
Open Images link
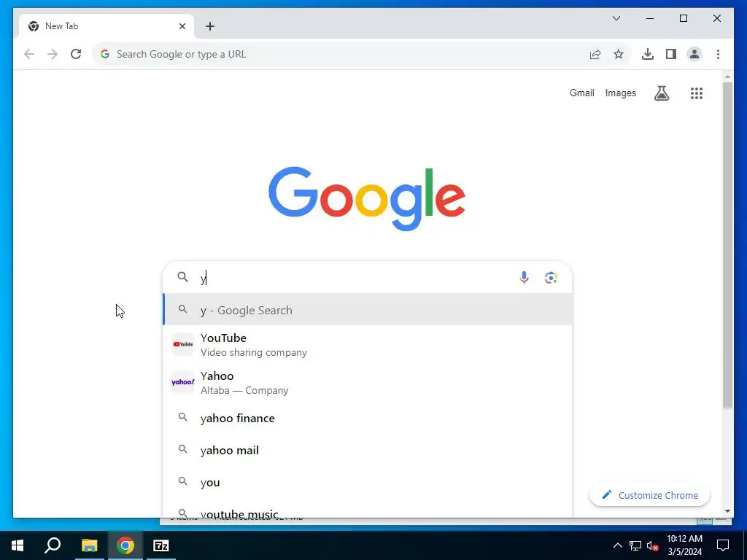point(620,93)
